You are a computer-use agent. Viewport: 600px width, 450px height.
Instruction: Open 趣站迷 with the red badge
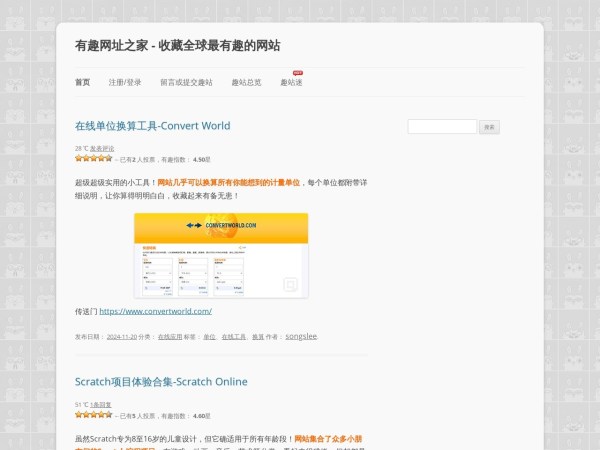291,83
